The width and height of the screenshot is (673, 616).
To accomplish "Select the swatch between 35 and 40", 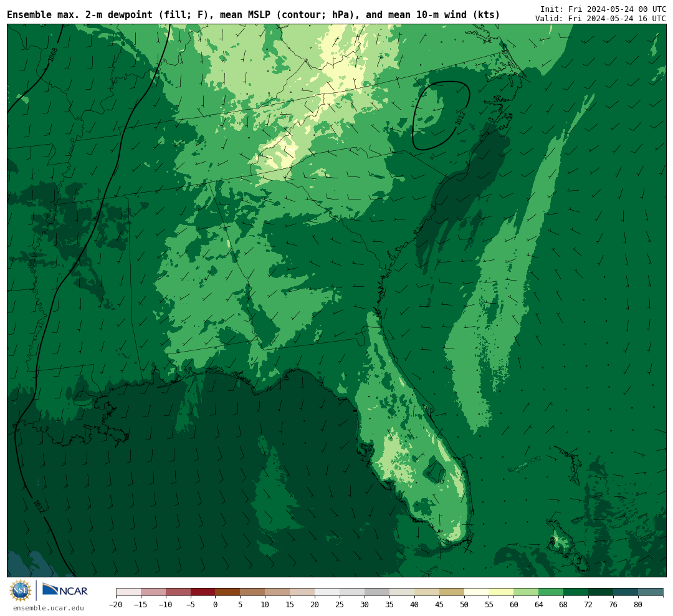I will 402,592.
